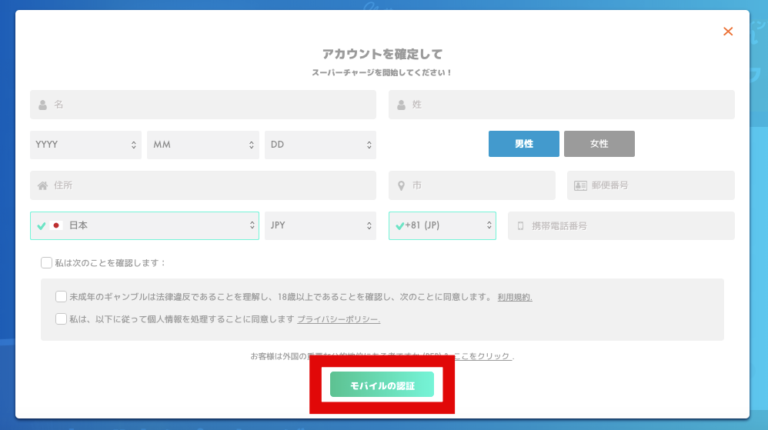
Task: Open the DD birth day dropdown
Action: pyautogui.click(x=320, y=145)
